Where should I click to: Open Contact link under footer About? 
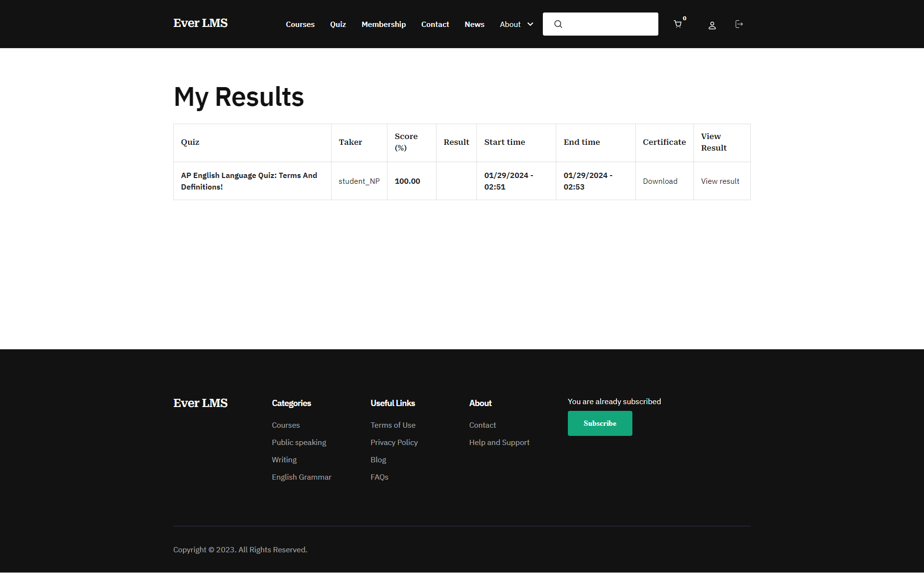click(x=482, y=425)
